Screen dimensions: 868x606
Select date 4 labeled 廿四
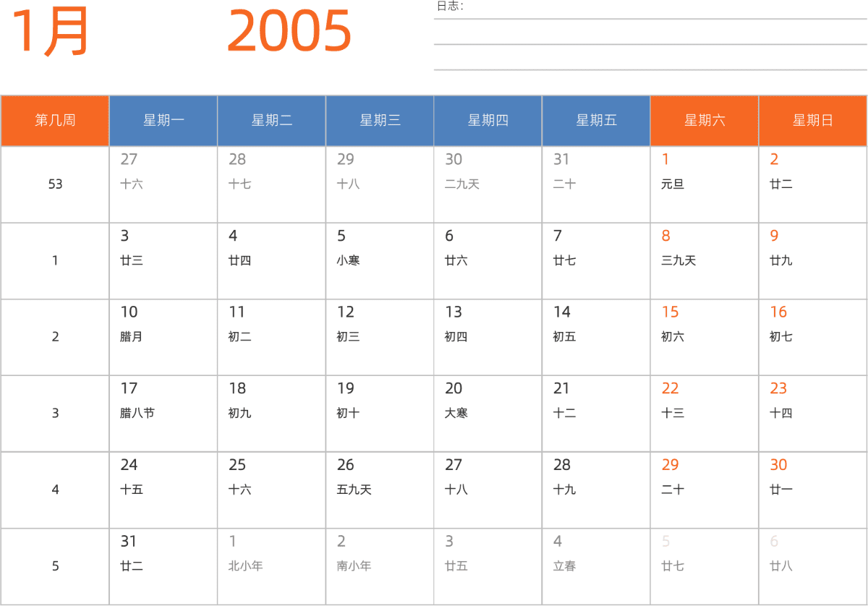pos(272,261)
